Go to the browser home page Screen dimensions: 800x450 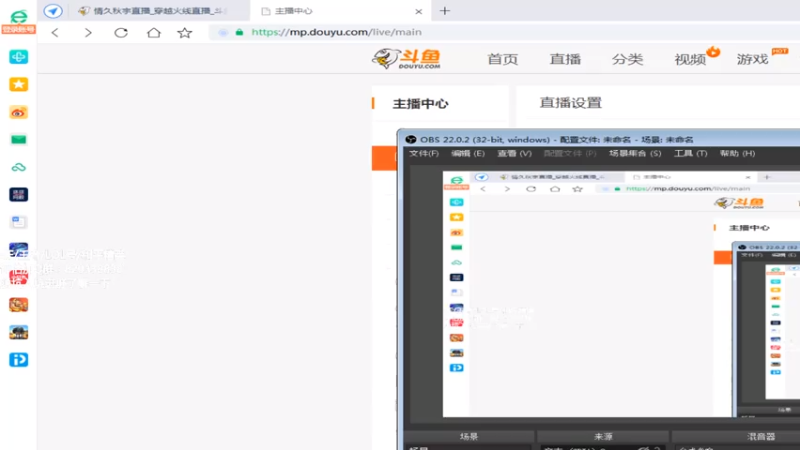154,33
